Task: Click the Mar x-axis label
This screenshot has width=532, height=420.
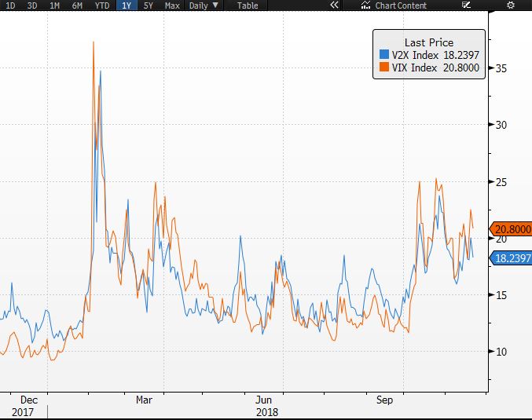Action: tap(144, 400)
